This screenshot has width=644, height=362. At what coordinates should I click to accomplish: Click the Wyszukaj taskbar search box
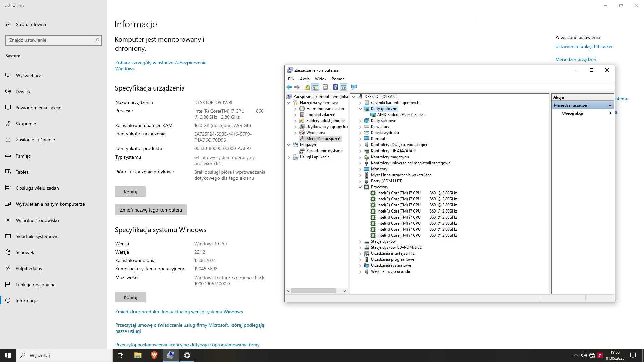tap(64, 355)
